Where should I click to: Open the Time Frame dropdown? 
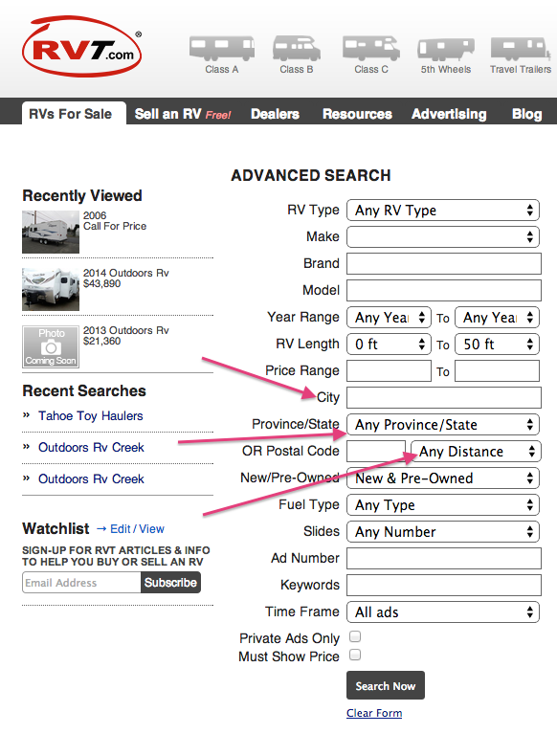(443, 611)
